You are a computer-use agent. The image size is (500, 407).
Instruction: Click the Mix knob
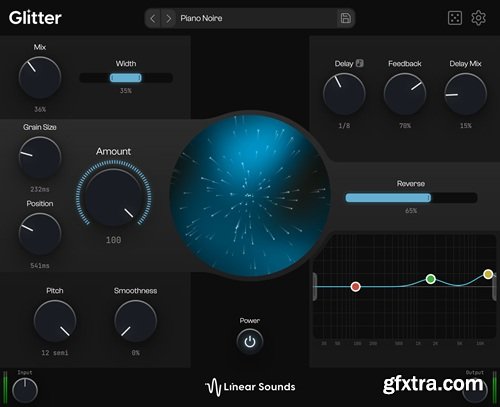point(40,77)
